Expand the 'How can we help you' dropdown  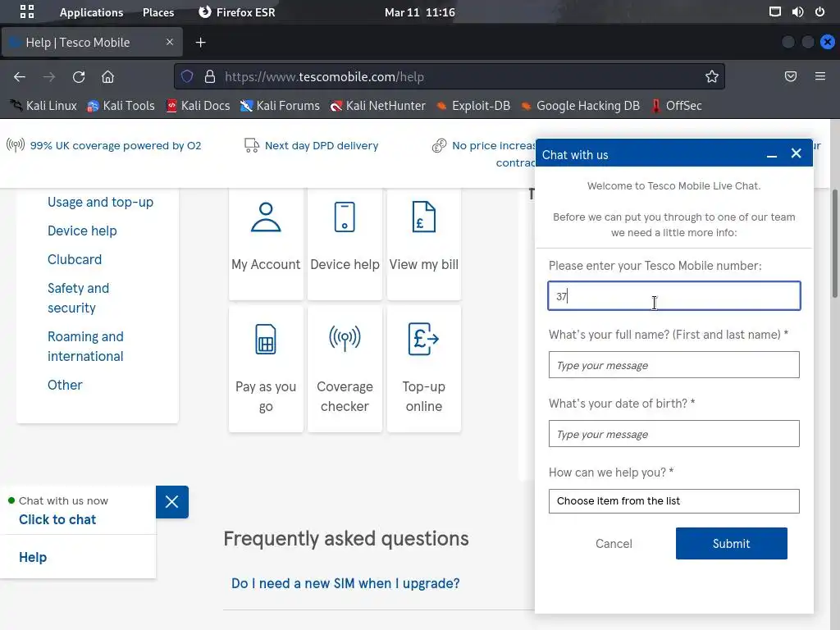674,501
